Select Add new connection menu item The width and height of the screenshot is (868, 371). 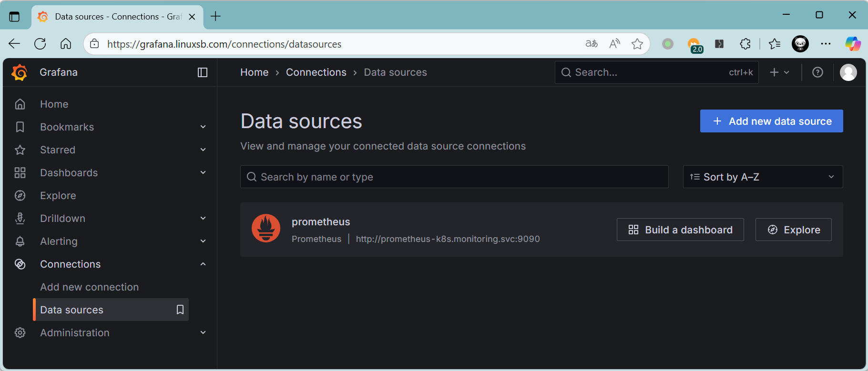[90, 287]
